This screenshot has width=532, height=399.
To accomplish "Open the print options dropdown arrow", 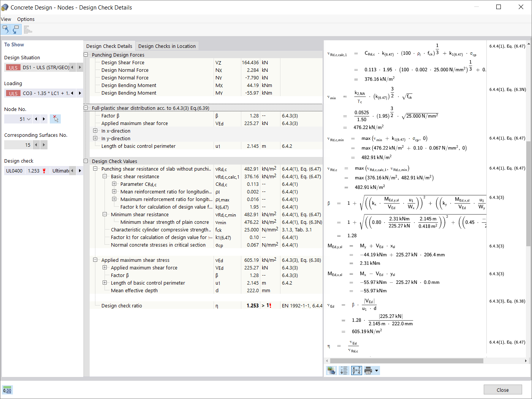I will (377, 370).
